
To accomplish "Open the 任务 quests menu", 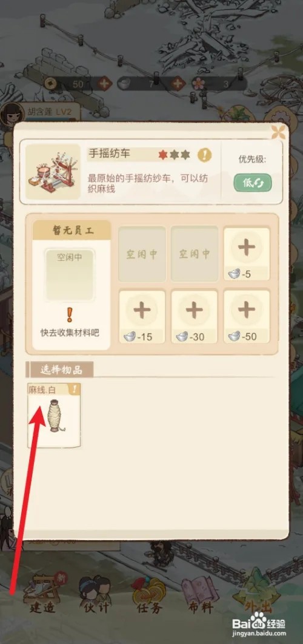I will coord(148,595).
